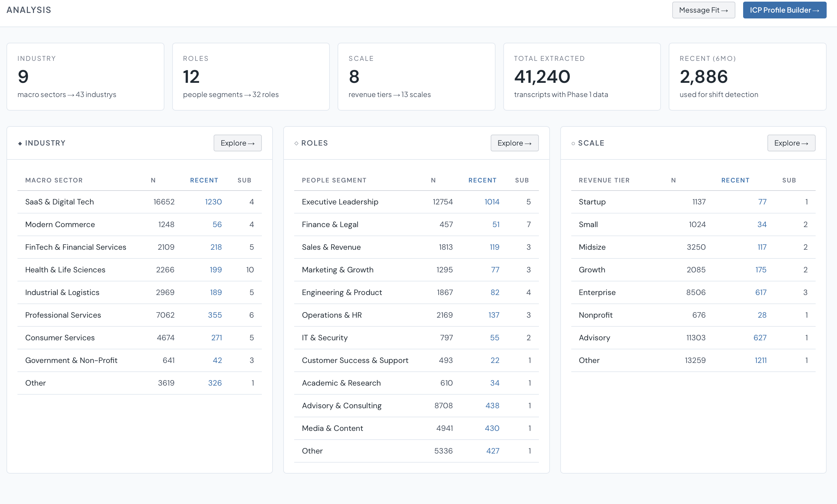Launch the ICP Profile Builder

(x=784, y=10)
